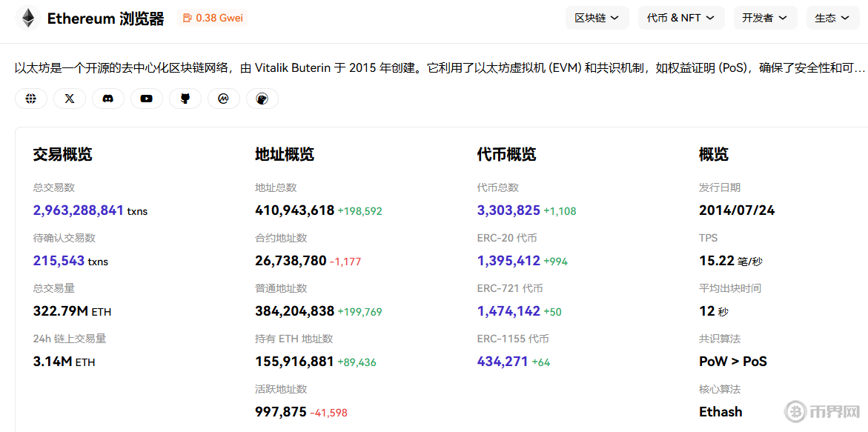The image size is (868, 432).
Task: Open the official website globe icon
Action: (31, 99)
